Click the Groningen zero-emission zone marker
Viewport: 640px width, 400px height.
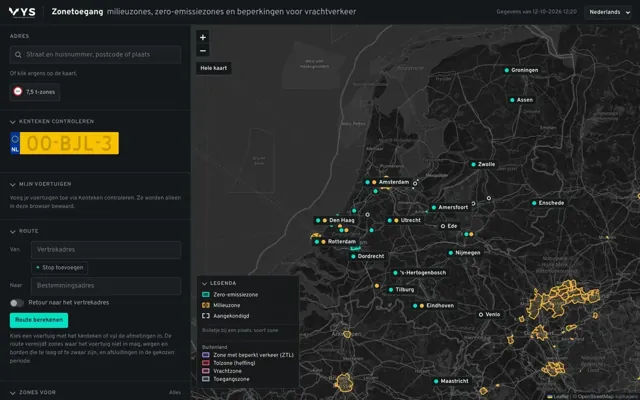(507, 70)
